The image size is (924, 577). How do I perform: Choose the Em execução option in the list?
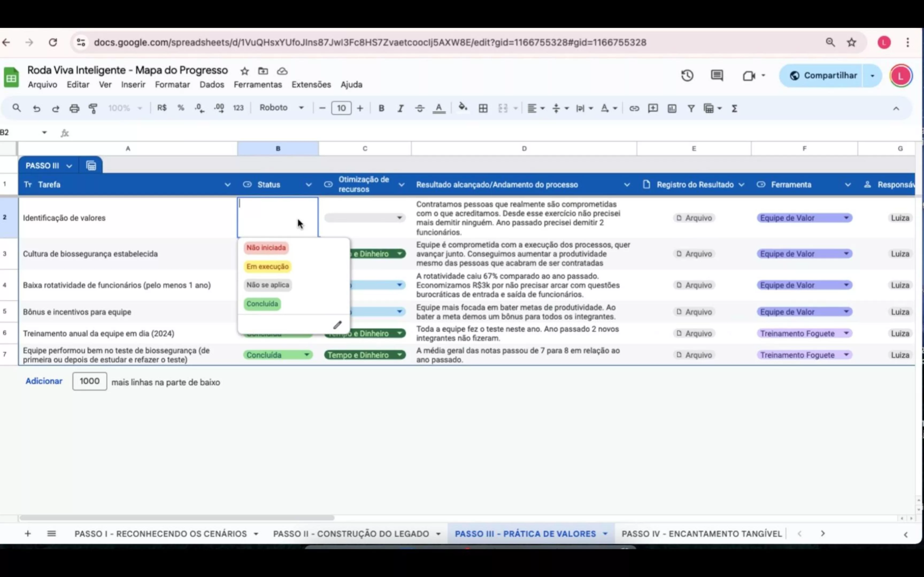point(267,266)
